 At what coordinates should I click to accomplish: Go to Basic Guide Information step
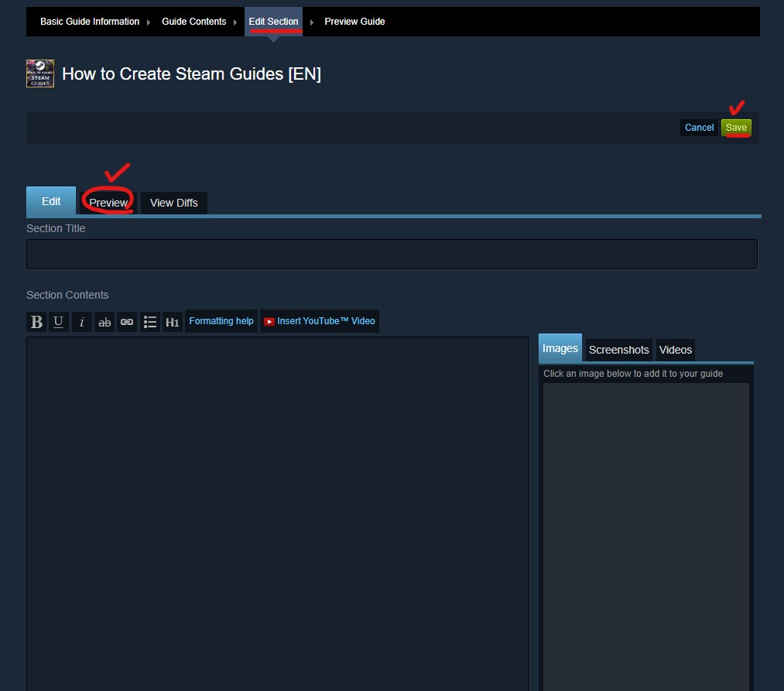90,22
